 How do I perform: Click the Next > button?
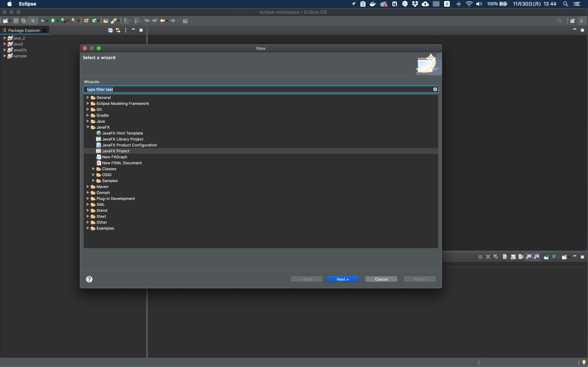tap(343, 279)
